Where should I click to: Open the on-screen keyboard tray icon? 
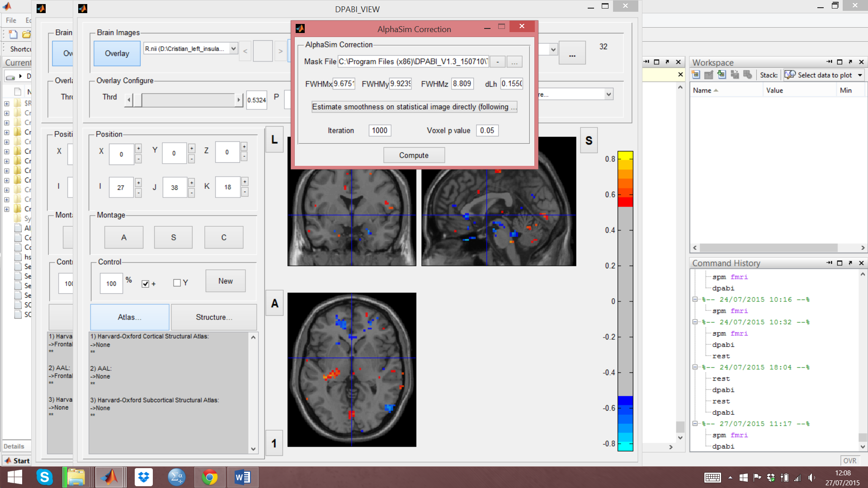tap(712, 478)
